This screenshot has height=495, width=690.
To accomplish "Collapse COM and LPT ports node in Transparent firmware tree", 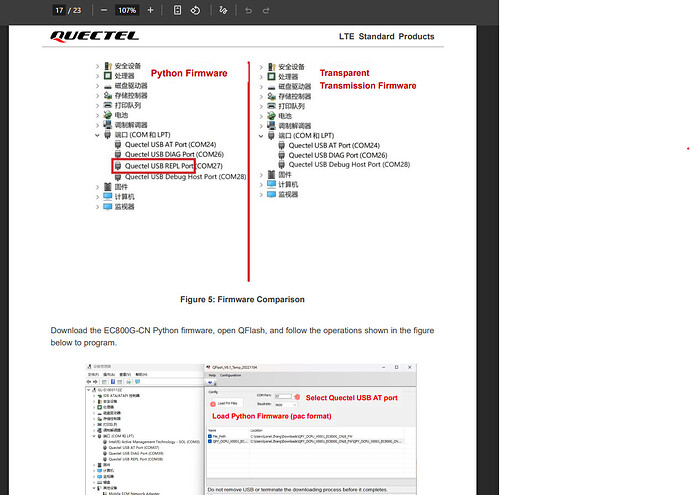I will [x=261, y=136].
